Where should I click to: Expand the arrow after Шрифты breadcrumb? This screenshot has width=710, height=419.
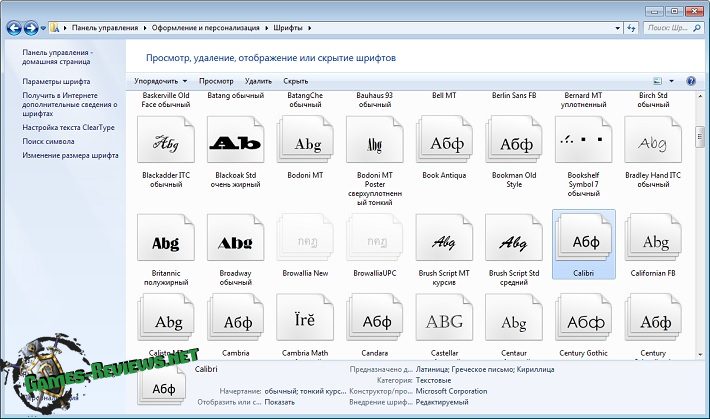309,28
